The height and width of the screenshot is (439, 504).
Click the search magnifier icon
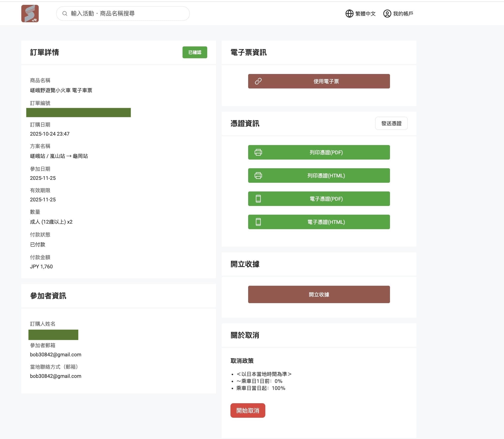tap(65, 14)
